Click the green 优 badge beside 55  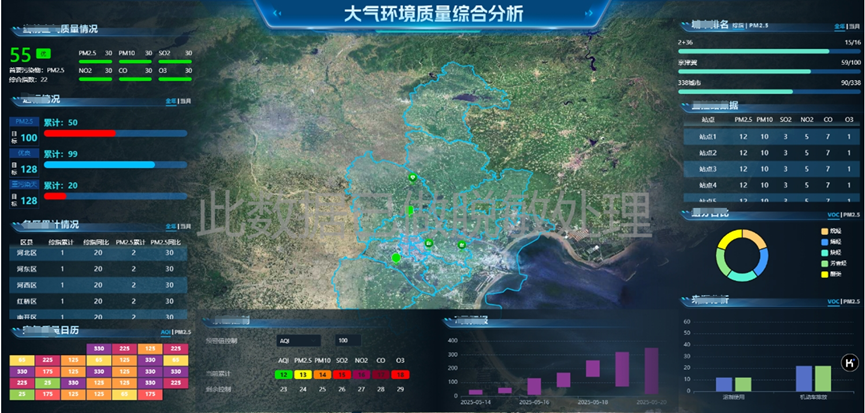click(x=43, y=53)
